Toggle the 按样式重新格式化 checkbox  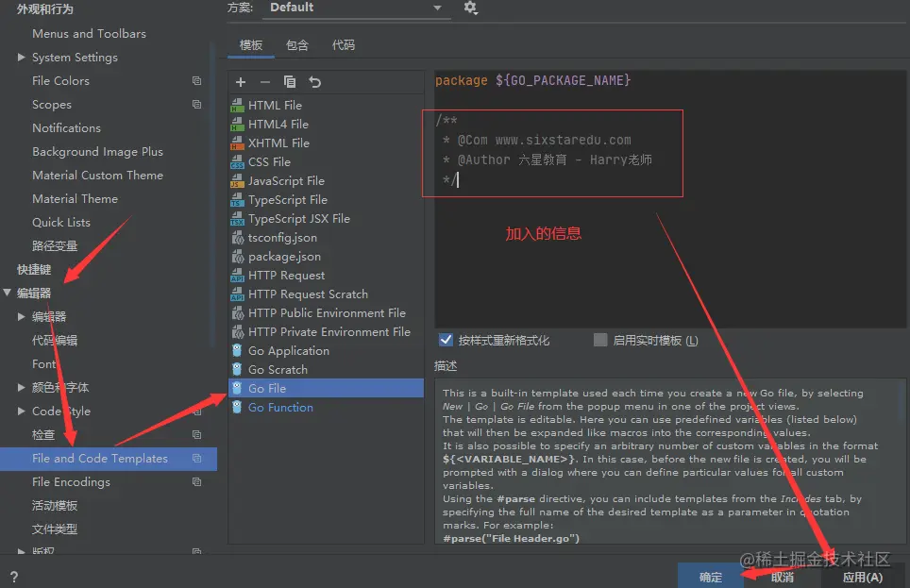[x=446, y=340]
